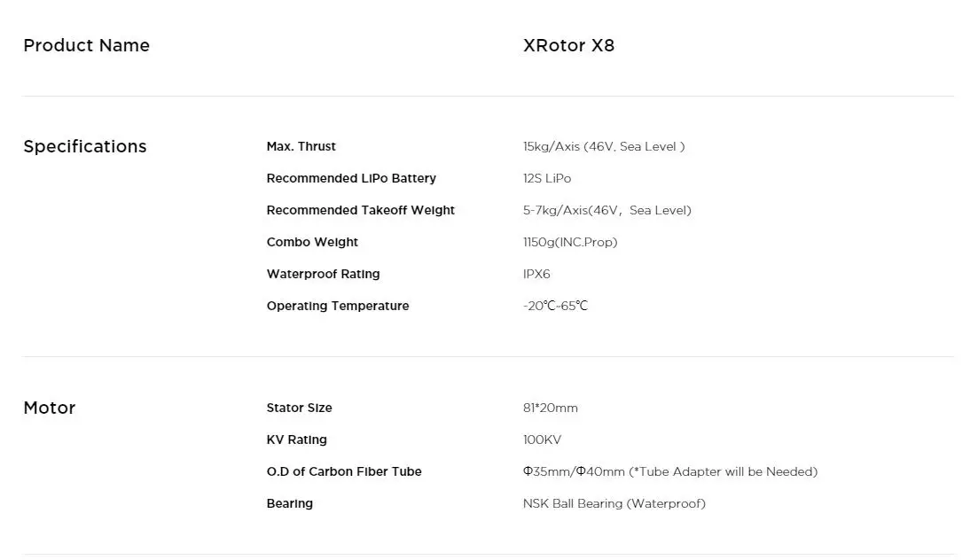Screen dimensions: 978x560
Task: Click the 1150g(INC.Prop) value
Action: click(x=570, y=242)
